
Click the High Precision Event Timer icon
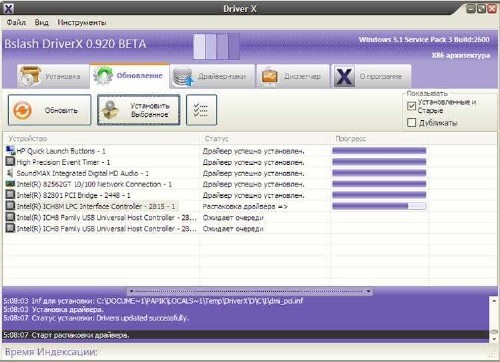(x=11, y=162)
